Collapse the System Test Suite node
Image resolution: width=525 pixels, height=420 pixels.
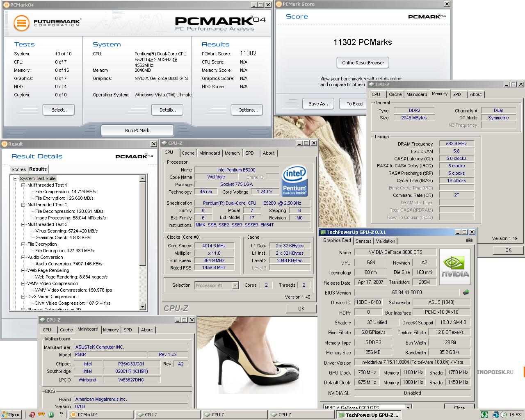coord(15,178)
